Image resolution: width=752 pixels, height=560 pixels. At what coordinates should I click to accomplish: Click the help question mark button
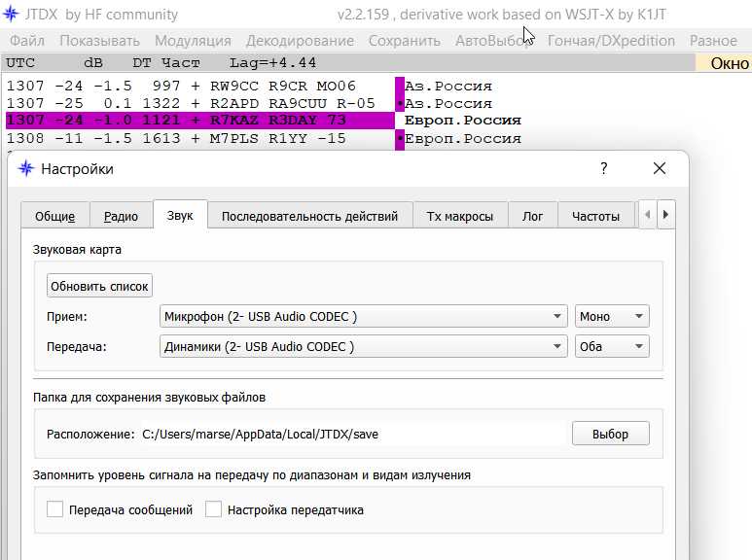(x=603, y=169)
